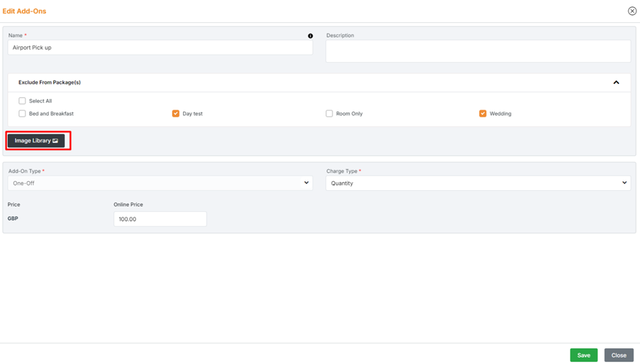Click the Online Price column label

coord(128,205)
